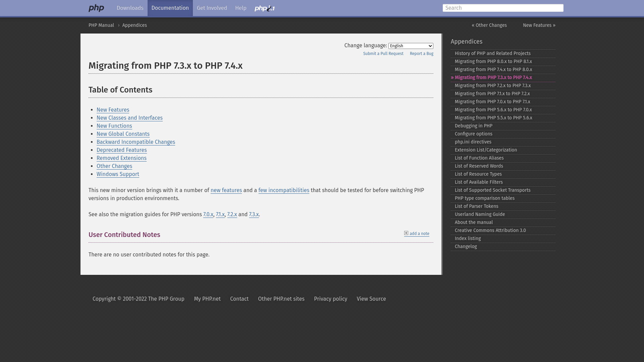Open the Downloads menu
644x362 pixels.
click(x=130, y=8)
